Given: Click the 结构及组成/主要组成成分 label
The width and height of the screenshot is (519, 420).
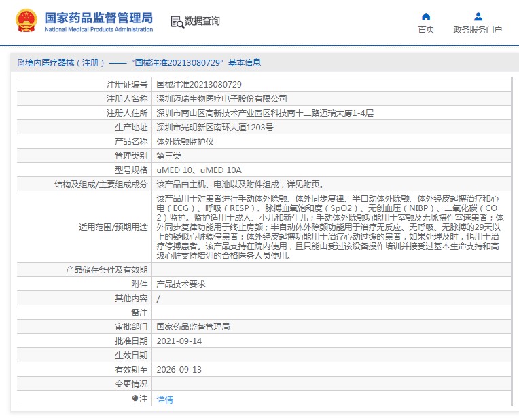Looking at the screenshot, I should [x=101, y=184].
